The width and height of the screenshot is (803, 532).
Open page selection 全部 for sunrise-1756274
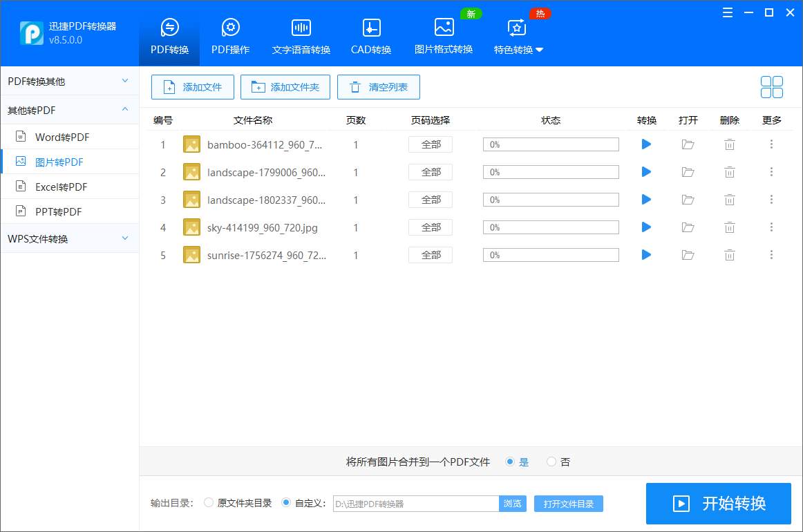coord(430,256)
